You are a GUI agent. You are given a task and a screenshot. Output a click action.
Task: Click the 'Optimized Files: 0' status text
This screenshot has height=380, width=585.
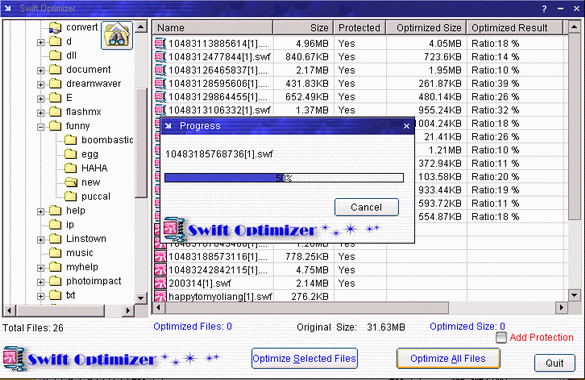(193, 327)
